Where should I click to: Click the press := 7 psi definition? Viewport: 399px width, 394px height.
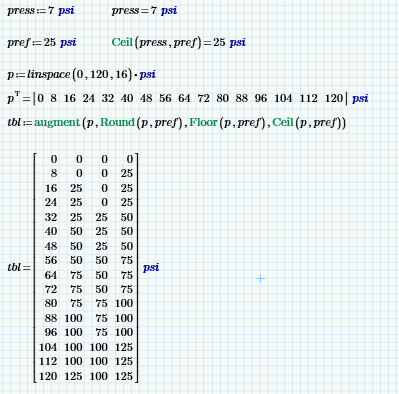click(x=41, y=11)
